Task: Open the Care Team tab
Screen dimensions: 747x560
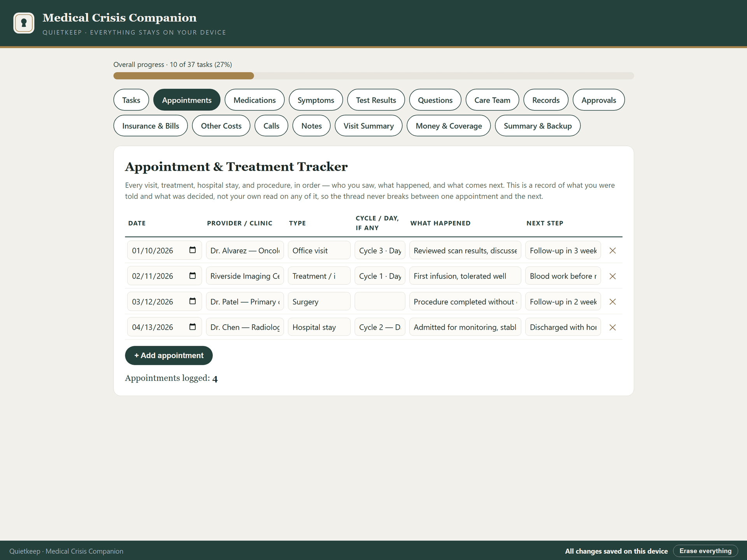Action: 492,100
